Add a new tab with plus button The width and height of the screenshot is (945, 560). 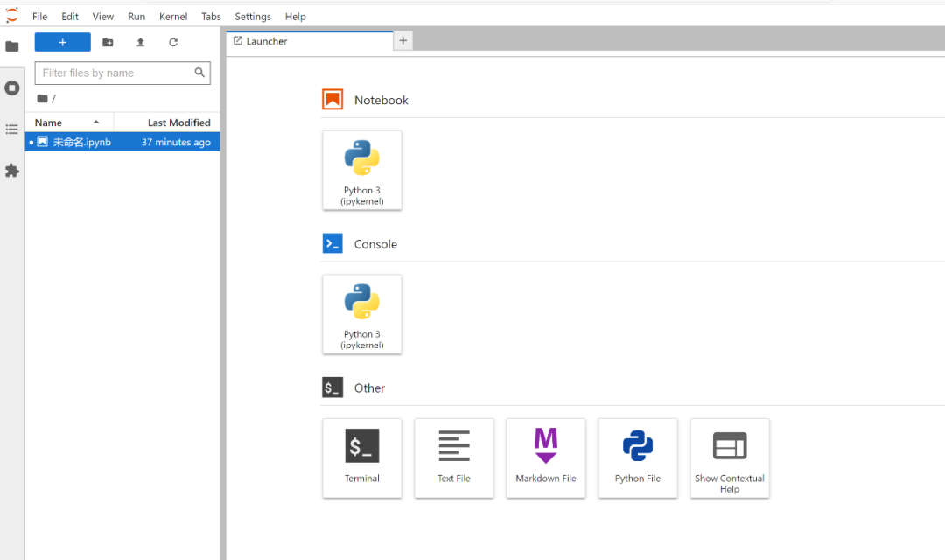(403, 40)
